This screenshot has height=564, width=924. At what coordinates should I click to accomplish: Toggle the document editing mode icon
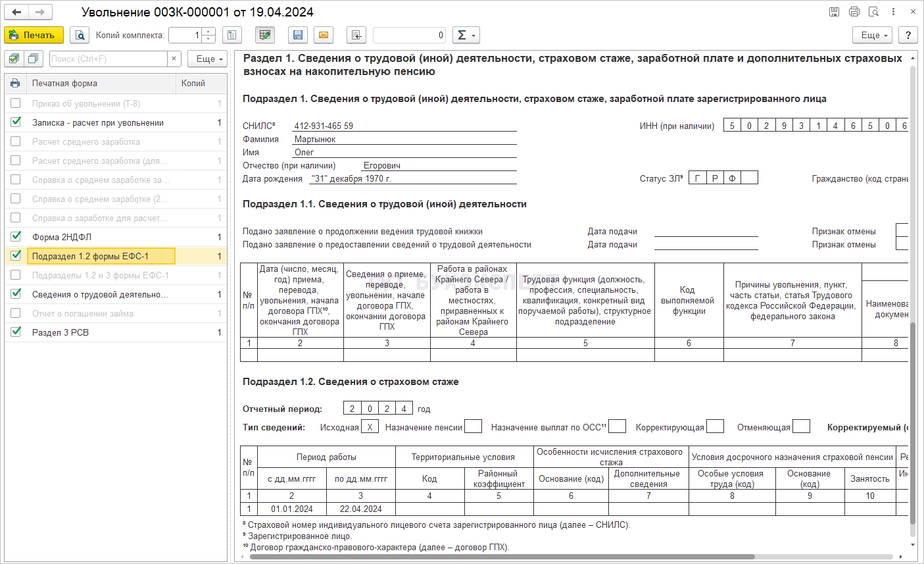coord(265,35)
